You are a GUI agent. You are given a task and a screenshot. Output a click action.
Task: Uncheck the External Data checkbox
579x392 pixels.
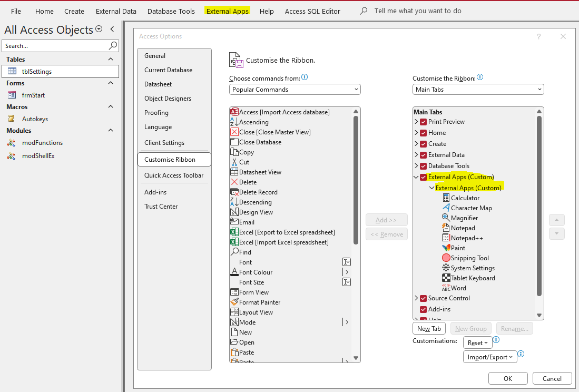[x=423, y=155]
